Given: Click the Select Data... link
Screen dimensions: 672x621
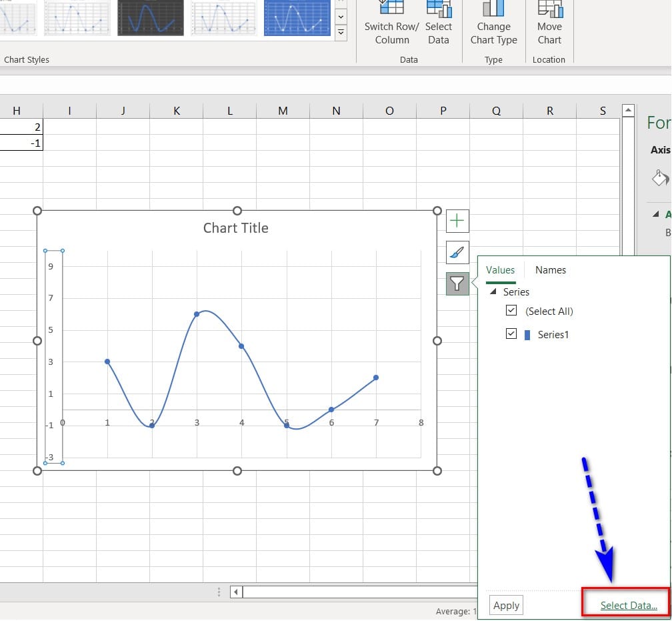Looking at the screenshot, I should (x=628, y=606).
